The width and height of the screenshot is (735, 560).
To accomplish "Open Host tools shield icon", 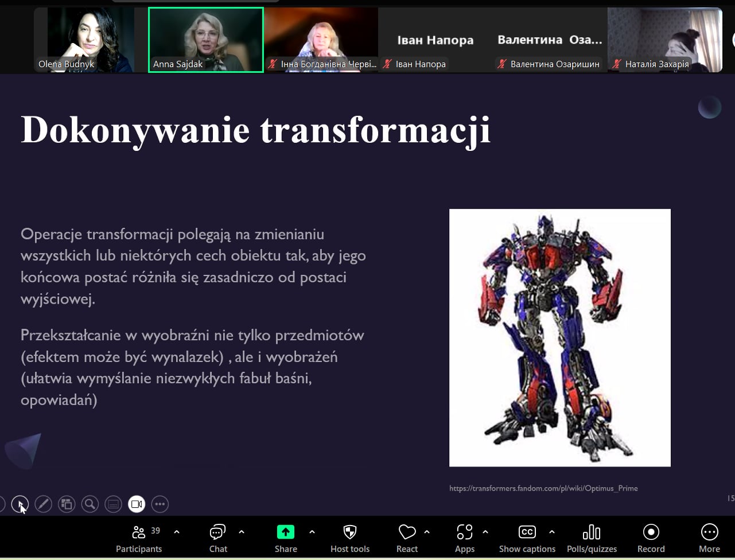I will (350, 539).
